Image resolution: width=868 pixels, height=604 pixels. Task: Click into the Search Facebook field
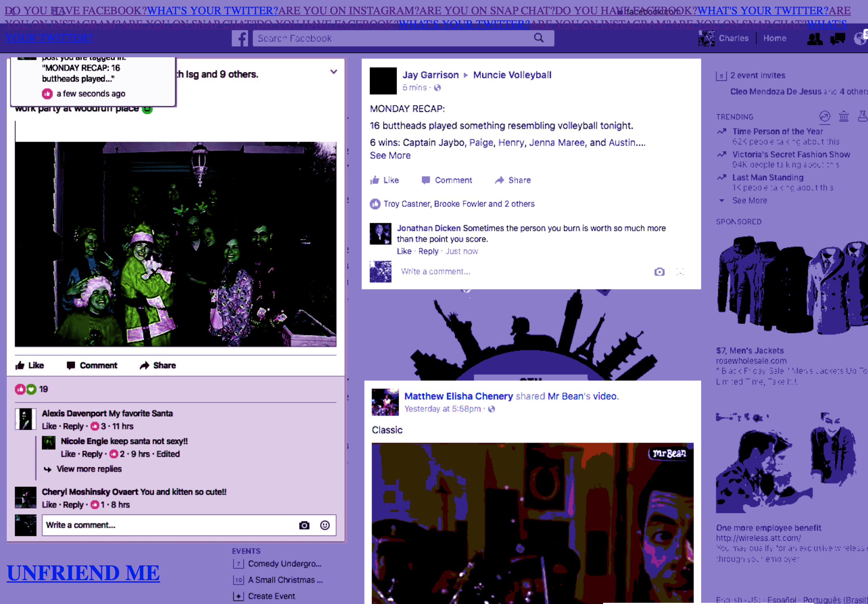pos(390,38)
